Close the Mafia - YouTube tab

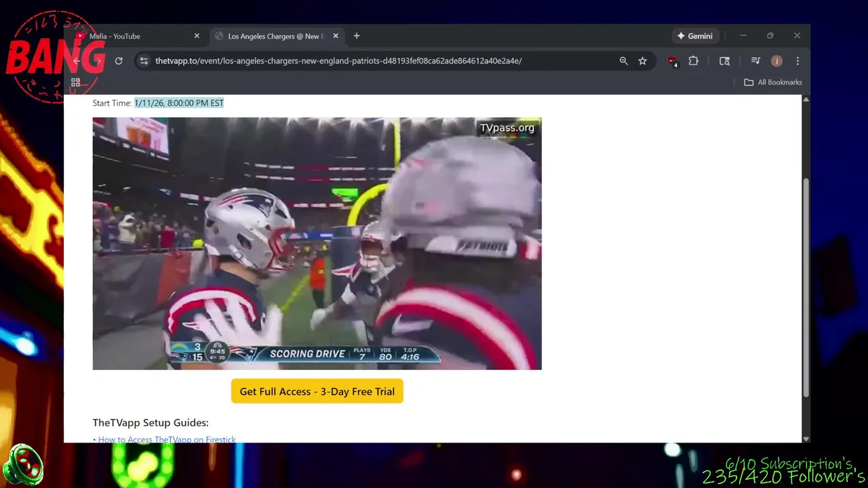point(197,36)
